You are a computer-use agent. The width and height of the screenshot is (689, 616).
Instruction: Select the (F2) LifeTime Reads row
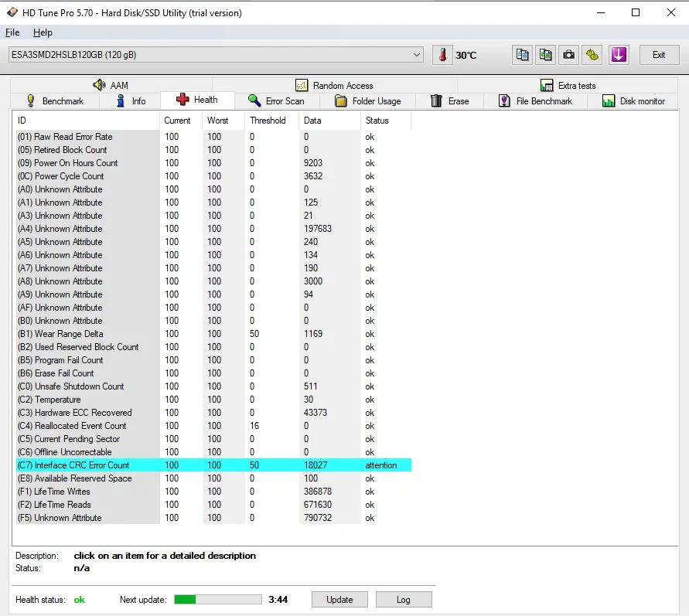[x=213, y=505]
